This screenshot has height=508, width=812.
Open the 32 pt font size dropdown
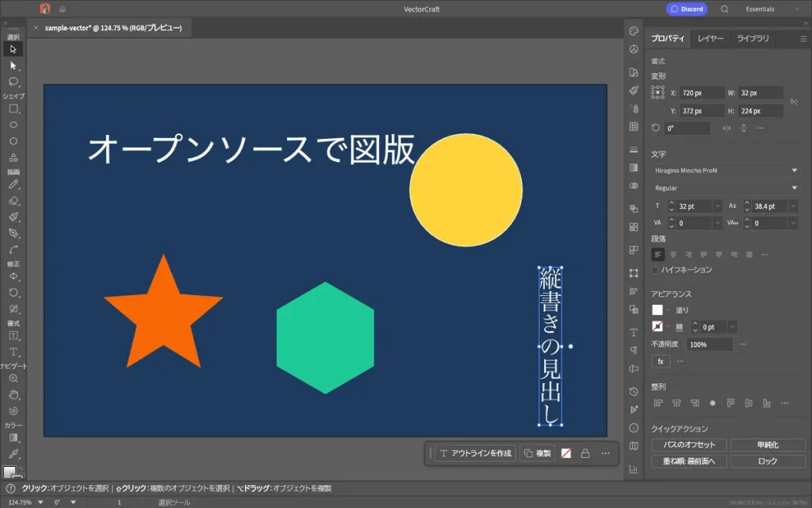(x=717, y=206)
